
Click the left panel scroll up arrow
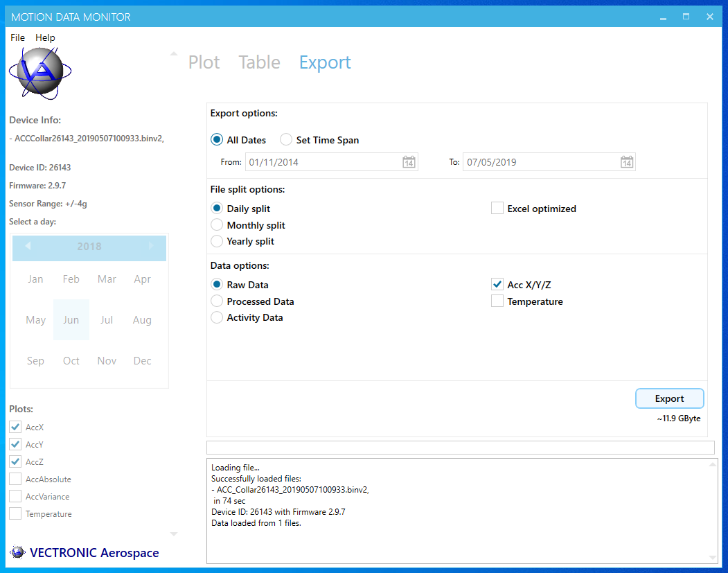point(174,54)
